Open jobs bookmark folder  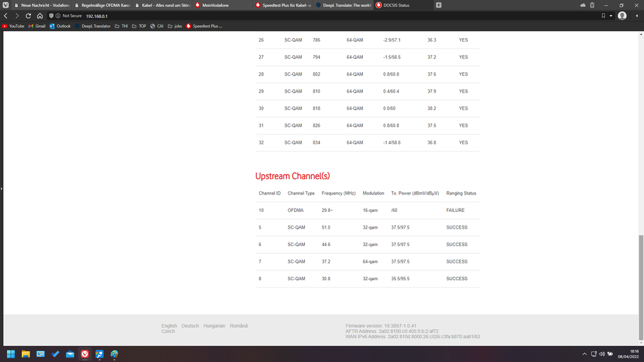(x=175, y=26)
